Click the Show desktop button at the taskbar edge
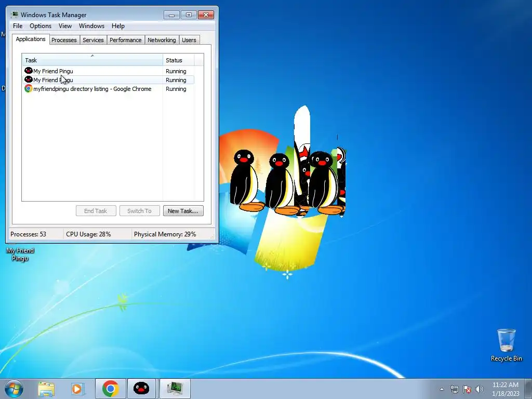532x399 pixels. point(528,389)
